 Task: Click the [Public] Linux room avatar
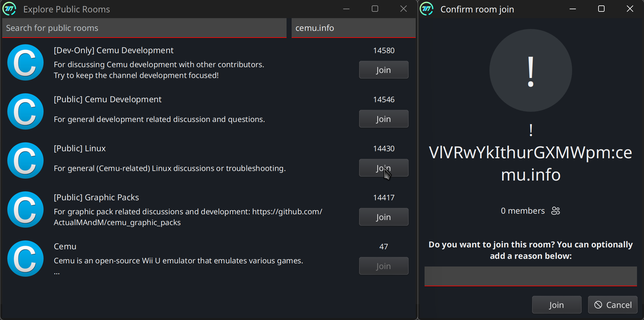[25, 160]
